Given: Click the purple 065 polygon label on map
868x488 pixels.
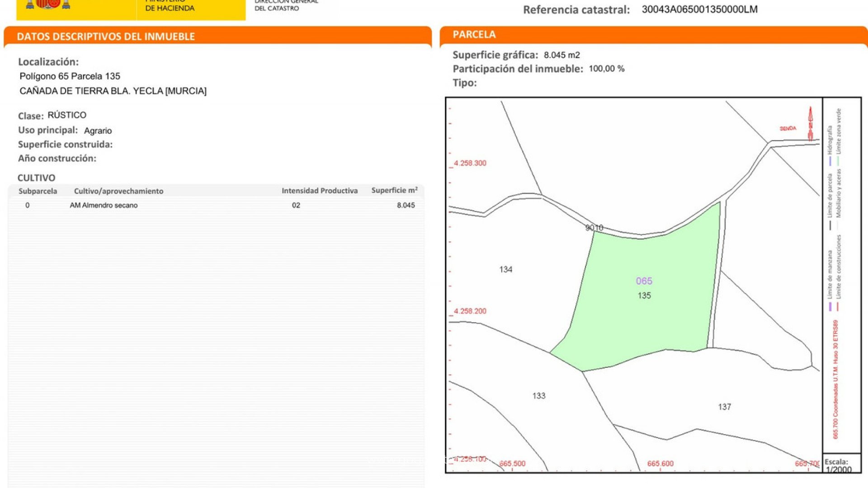Looking at the screenshot, I should pyautogui.click(x=644, y=281).
